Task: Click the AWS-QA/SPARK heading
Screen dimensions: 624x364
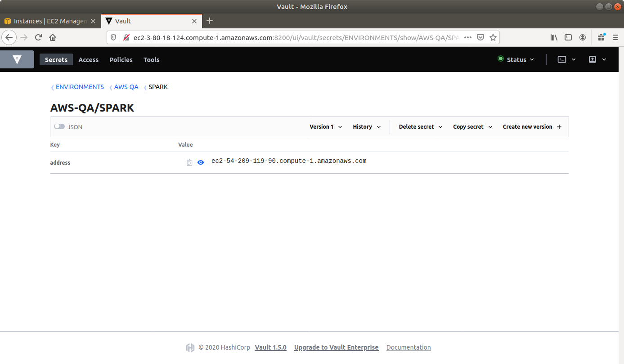Action: 92,108
